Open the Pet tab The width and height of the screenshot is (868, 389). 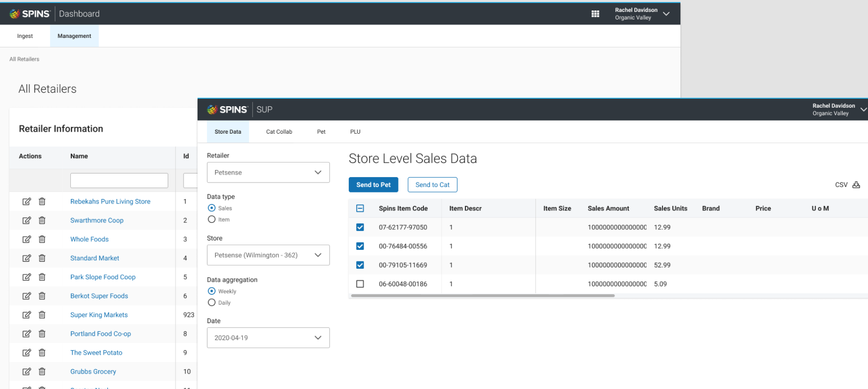321,132
